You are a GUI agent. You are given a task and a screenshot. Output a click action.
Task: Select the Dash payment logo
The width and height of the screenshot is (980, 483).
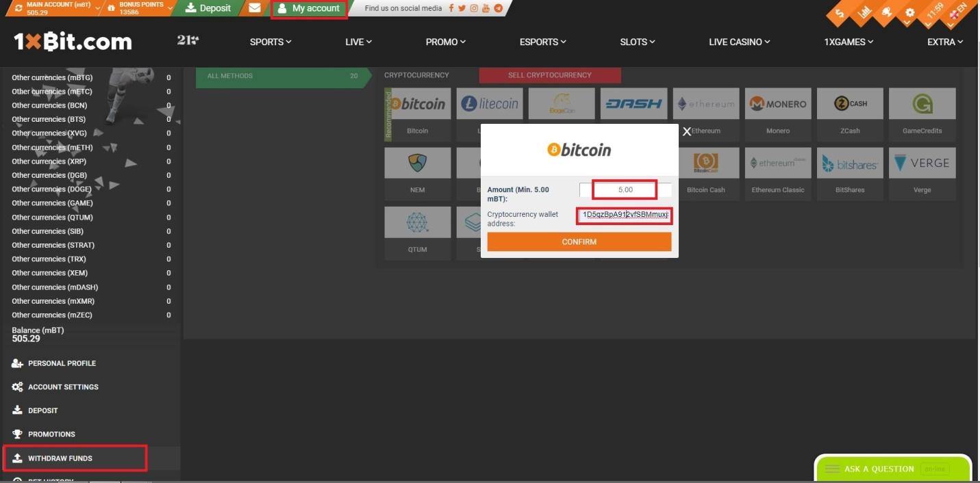coord(634,104)
